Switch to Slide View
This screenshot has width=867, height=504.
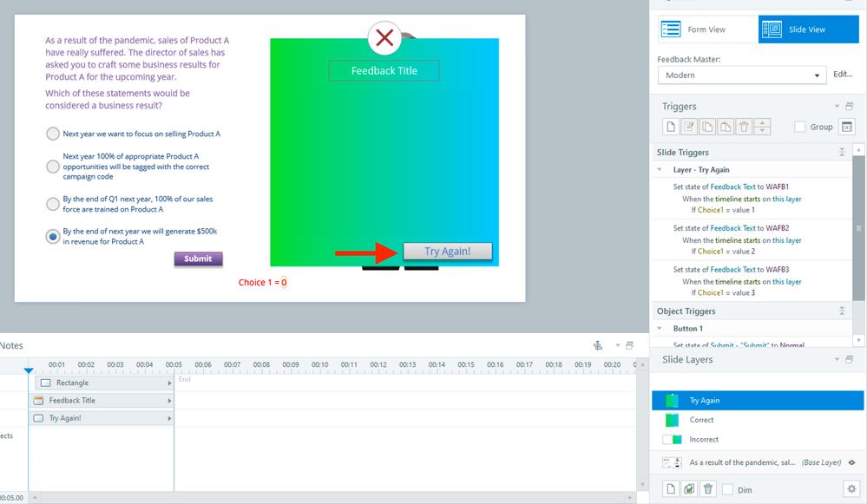[808, 29]
